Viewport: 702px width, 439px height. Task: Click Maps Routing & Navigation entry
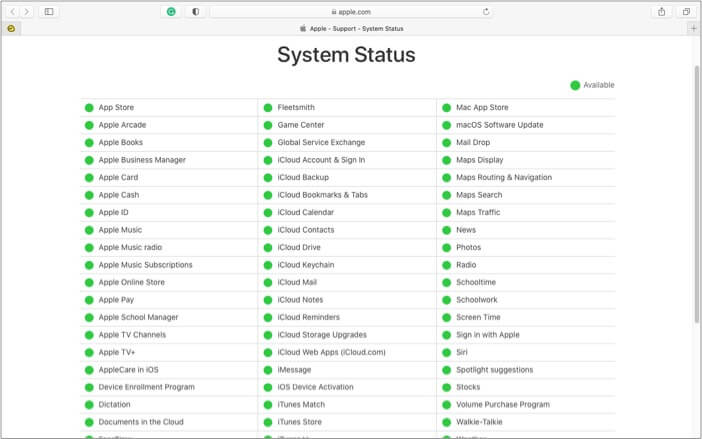pos(504,177)
